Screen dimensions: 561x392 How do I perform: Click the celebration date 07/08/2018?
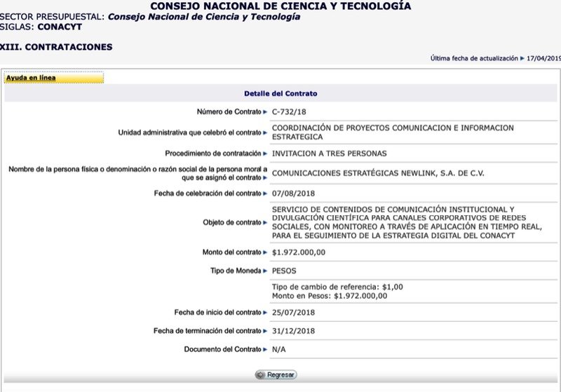(293, 194)
